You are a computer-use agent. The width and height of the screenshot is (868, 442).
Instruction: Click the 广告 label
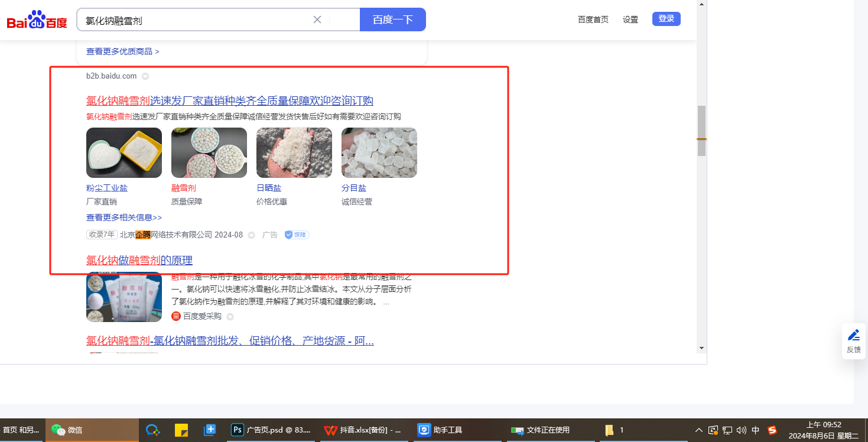click(270, 235)
